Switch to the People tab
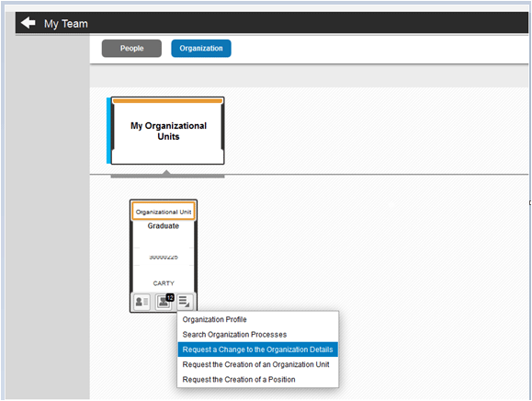Viewport: 532px width, 401px height. pos(131,48)
